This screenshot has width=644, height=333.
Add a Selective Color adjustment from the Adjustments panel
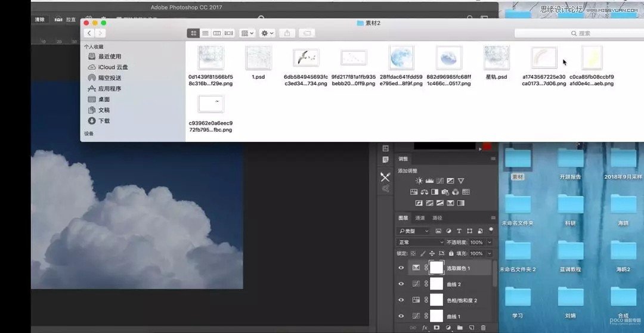pyautogui.click(x=450, y=203)
